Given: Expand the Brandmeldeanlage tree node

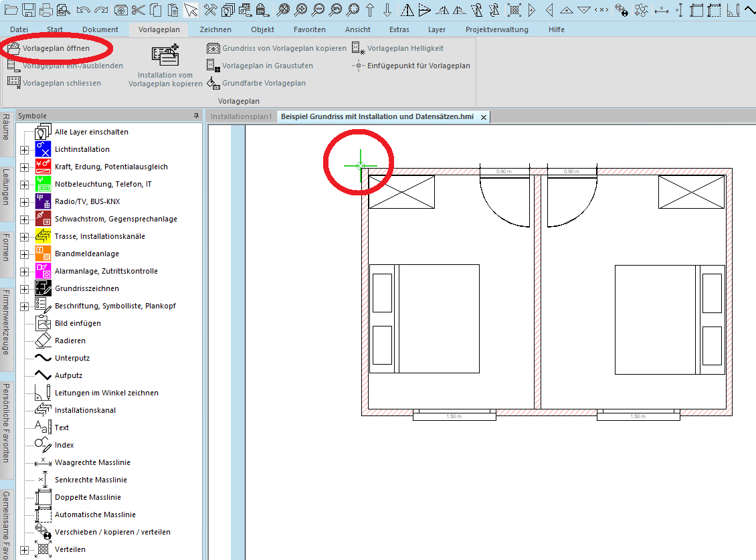Looking at the screenshot, I should (x=25, y=254).
